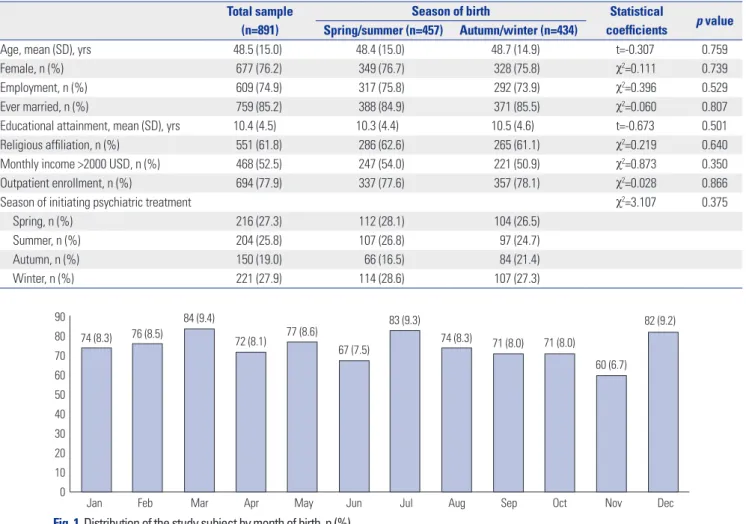This screenshot has height=524, width=746.
Task: Click the 'May' axis label
Action: pyautogui.click(x=304, y=503)
